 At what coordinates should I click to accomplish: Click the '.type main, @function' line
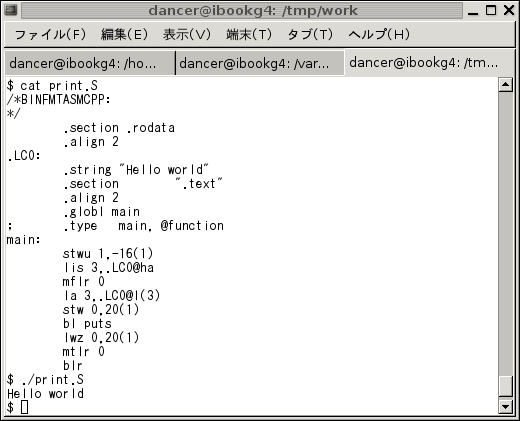coord(143,226)
